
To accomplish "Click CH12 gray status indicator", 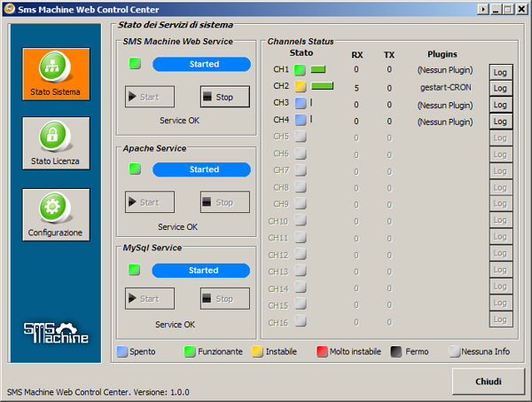I will 301,254.
